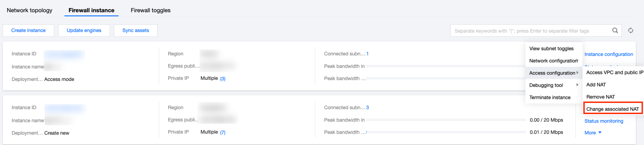Switch to the Firewall toggles tab
This screenshot has width=644, height=145.
[x=150, y=10]
